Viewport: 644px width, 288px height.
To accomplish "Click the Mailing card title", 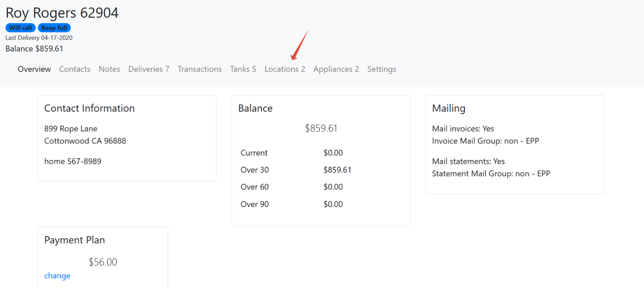I will point(449,108).
